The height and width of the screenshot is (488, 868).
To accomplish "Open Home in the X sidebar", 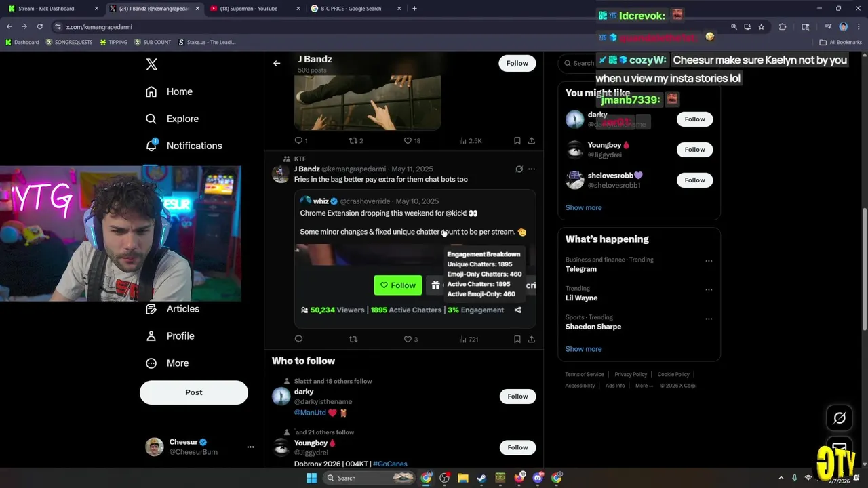I will click(170, 91).
